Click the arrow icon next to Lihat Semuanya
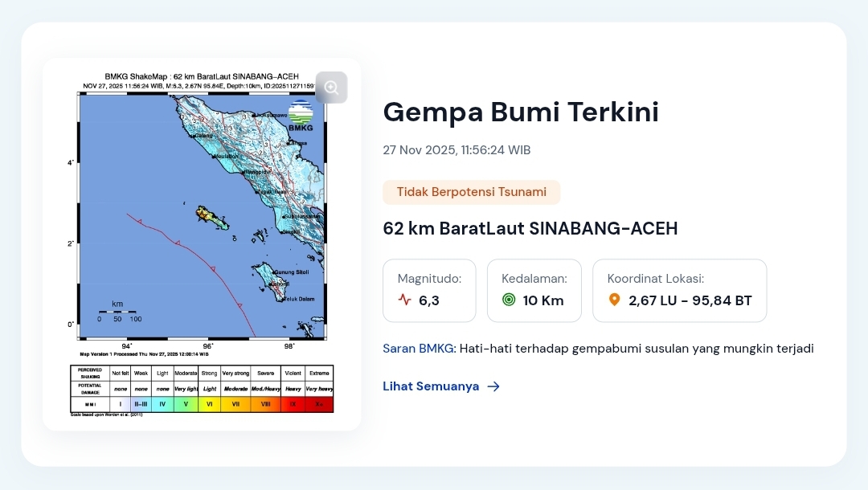This screenshot has height=490, width=868. click(493, 386)
